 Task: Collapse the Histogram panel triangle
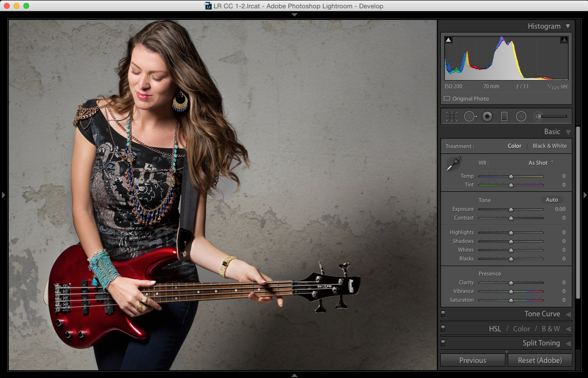(x=568, y=26)
